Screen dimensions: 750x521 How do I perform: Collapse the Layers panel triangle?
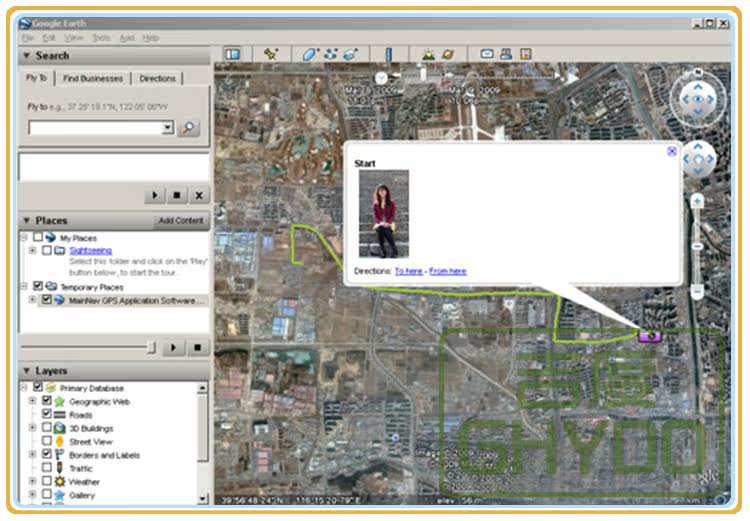point(27,371)
